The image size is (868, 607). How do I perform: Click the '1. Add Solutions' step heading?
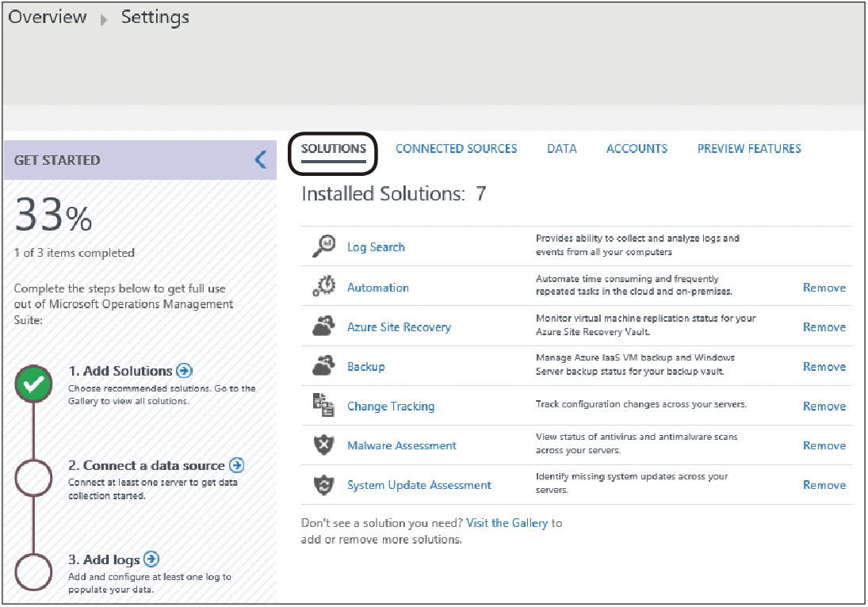pyautogui.click(x=120, y=371)
